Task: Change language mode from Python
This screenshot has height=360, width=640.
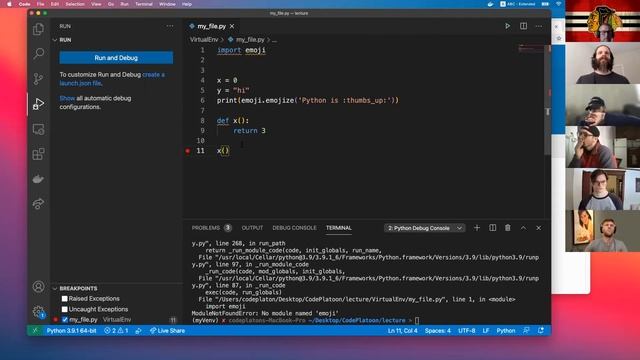Action: click(506, 331)
